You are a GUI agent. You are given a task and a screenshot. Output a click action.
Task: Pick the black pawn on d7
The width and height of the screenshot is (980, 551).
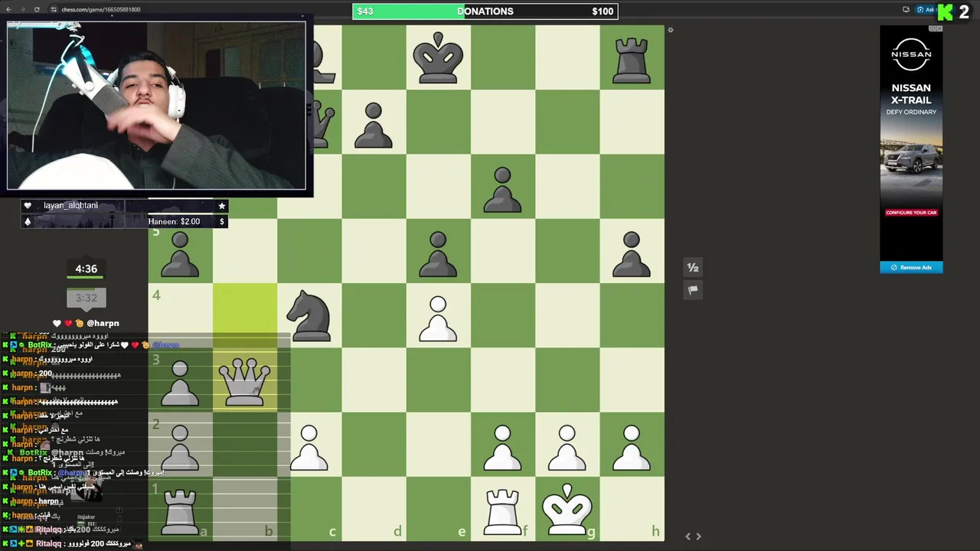pos(374,126)
